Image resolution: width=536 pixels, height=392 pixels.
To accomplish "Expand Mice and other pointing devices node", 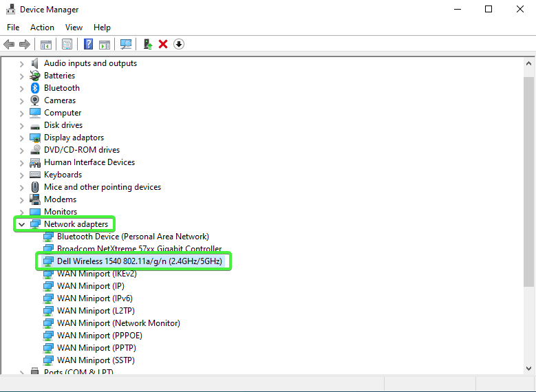I will click(21, 188).
